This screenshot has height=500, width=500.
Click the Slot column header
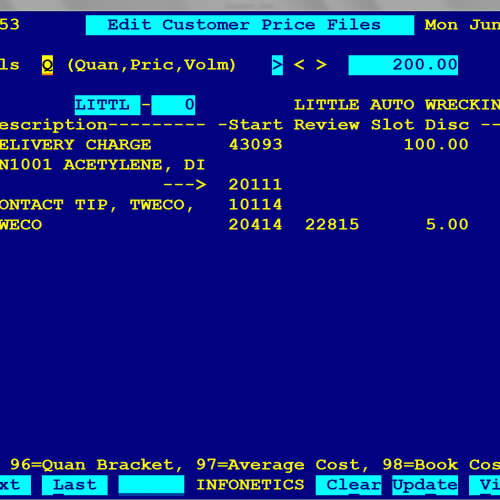pyautogui.click(x=392, y=125)
